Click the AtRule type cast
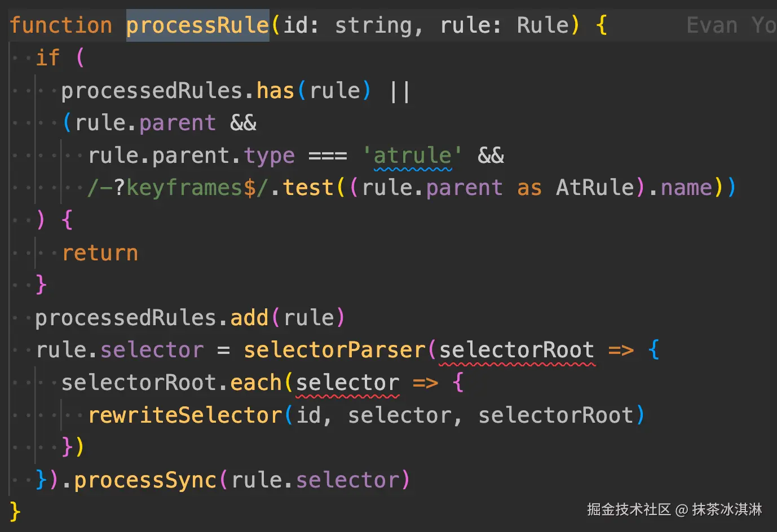This screenshot has height=532, width=777. pos(595,188)
